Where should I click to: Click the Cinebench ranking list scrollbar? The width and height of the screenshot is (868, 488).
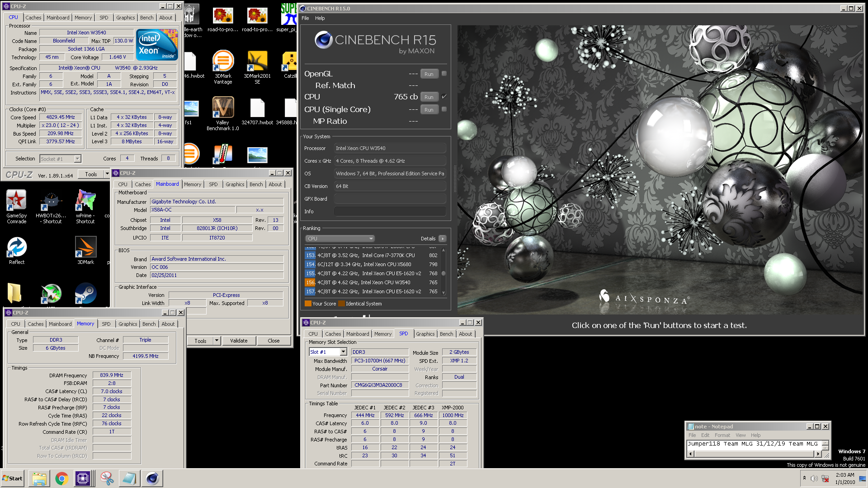443,271
